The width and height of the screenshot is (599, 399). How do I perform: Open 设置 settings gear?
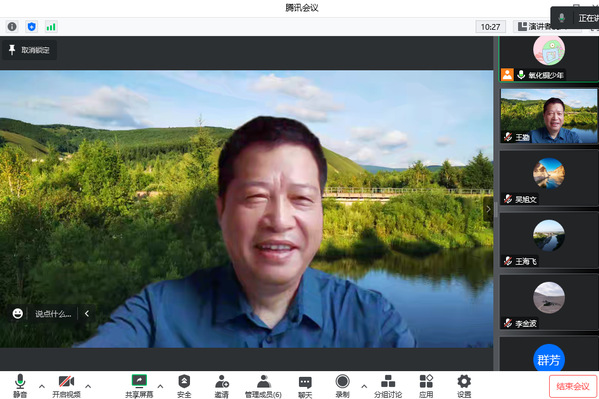coord(464,385)
